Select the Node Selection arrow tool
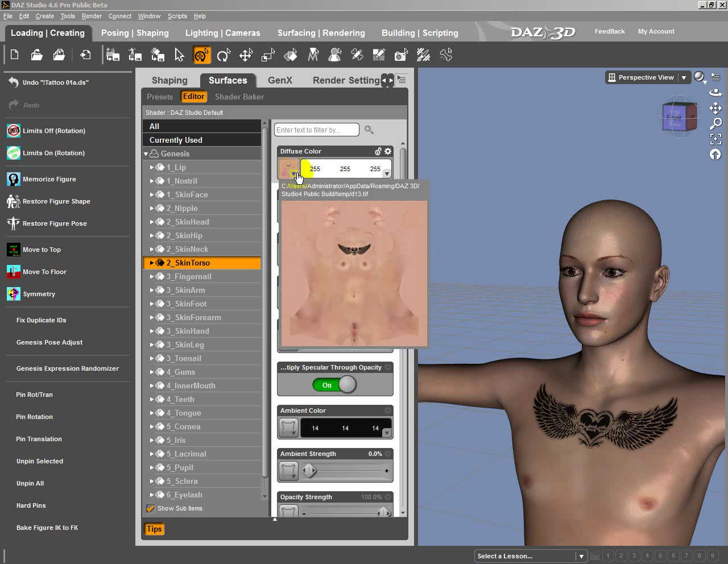 180,55
